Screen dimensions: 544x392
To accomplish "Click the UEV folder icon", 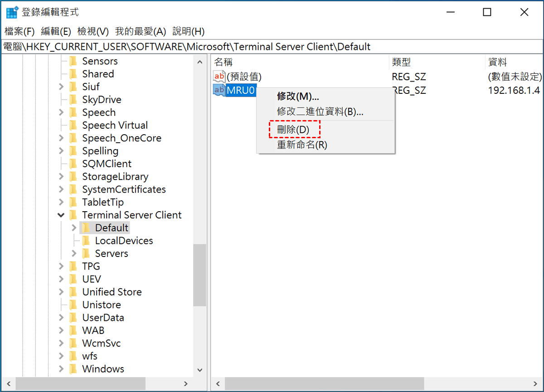I will coord(73,279).
